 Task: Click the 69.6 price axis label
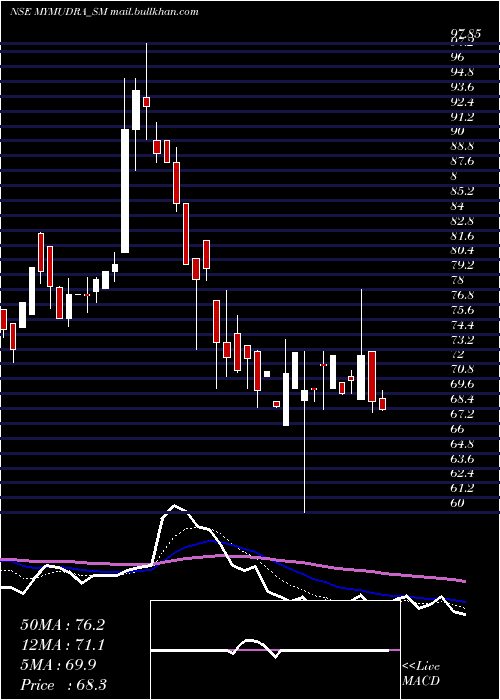[x=462, y=384]
